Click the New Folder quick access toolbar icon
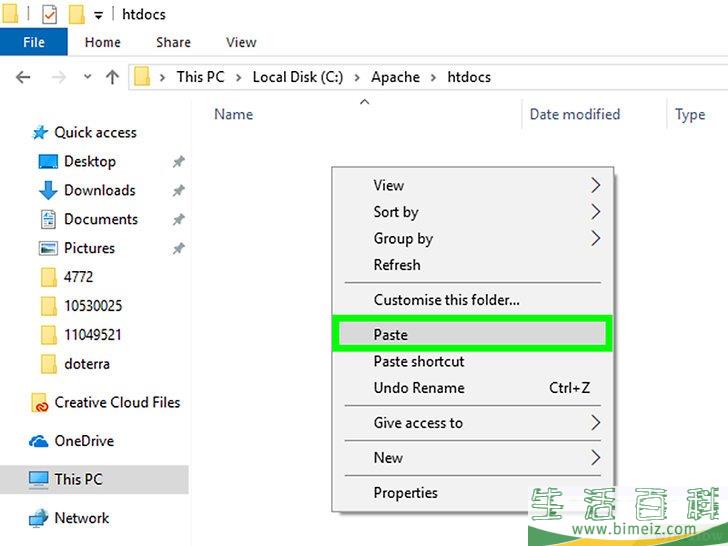728x546 pixels. pyautogui.click(x=77, y=14)
